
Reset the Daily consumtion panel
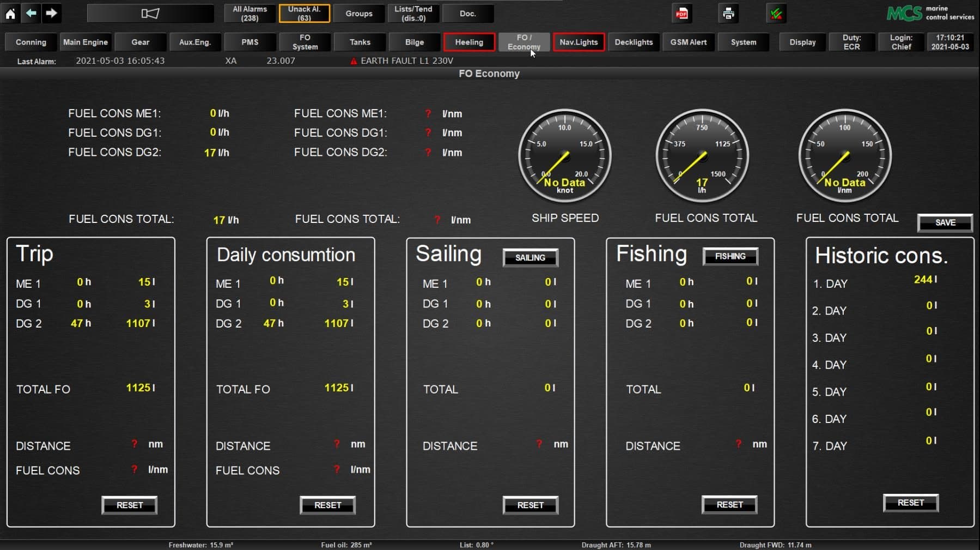pos(327,505)
